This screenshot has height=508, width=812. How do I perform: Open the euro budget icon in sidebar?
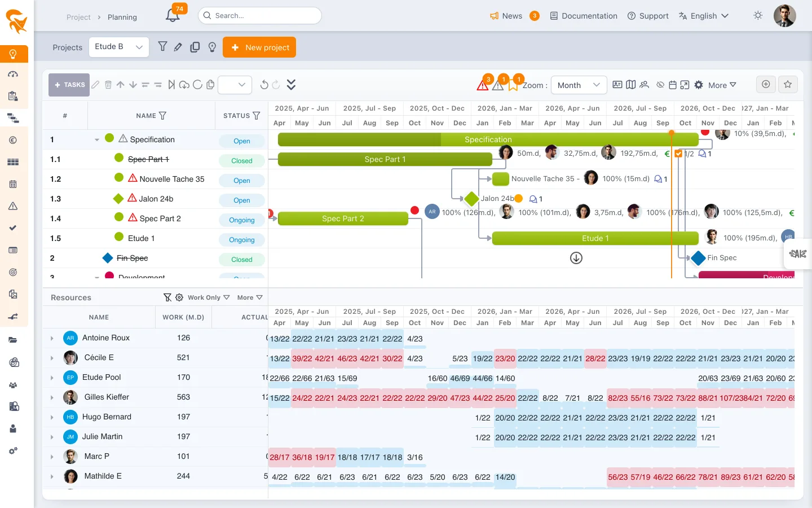(x=13, y=140)
